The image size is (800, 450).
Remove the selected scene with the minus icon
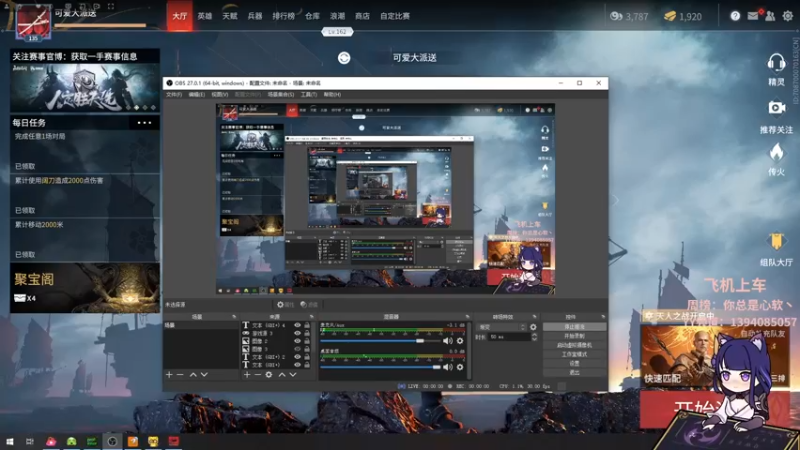click(x=180, y=374)
